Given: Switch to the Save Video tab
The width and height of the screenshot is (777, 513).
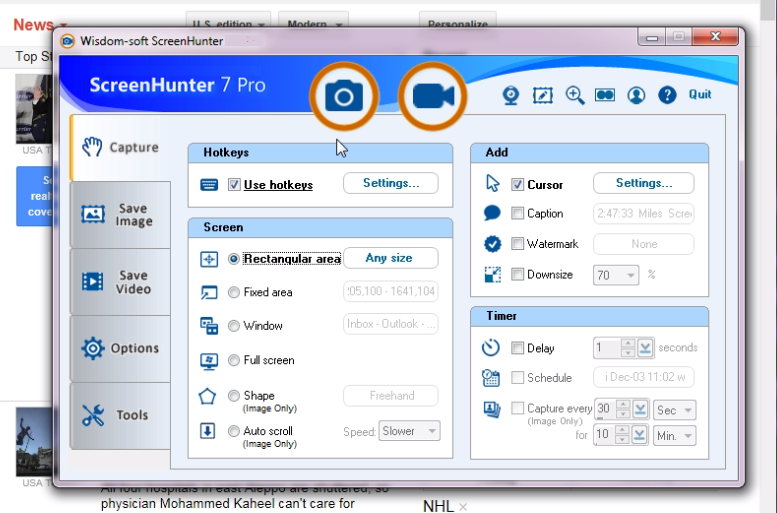Looking at the screenshot, I should (120, 282).
